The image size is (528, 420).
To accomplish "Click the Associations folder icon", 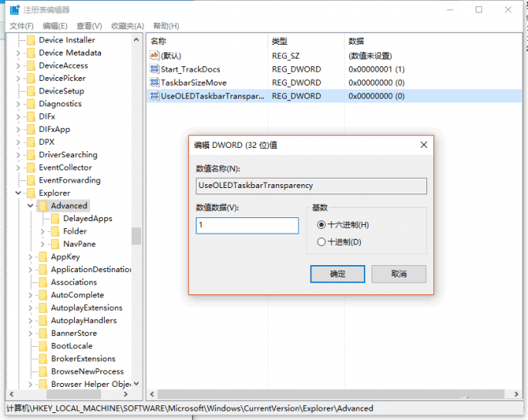I will (43, 282).
